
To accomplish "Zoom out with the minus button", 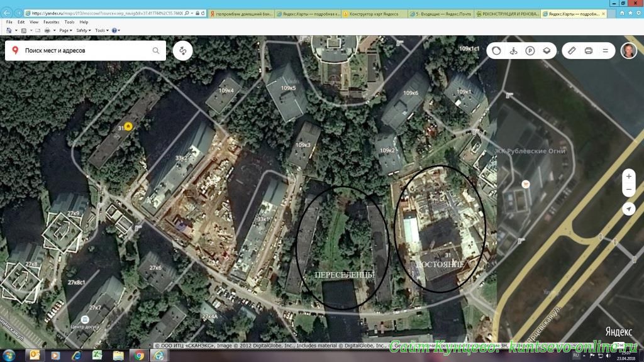I will tap(629, 190).
